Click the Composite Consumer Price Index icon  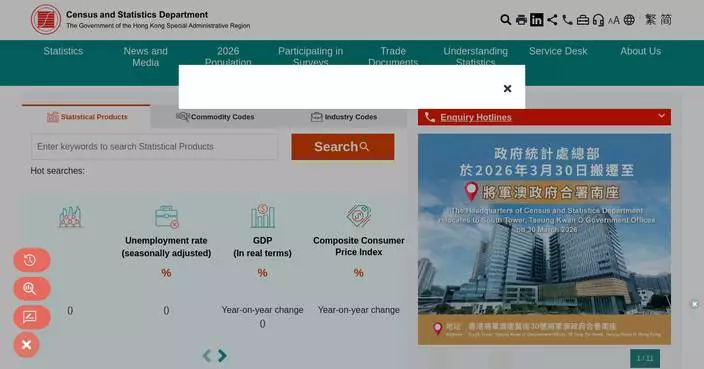(359, 215)
